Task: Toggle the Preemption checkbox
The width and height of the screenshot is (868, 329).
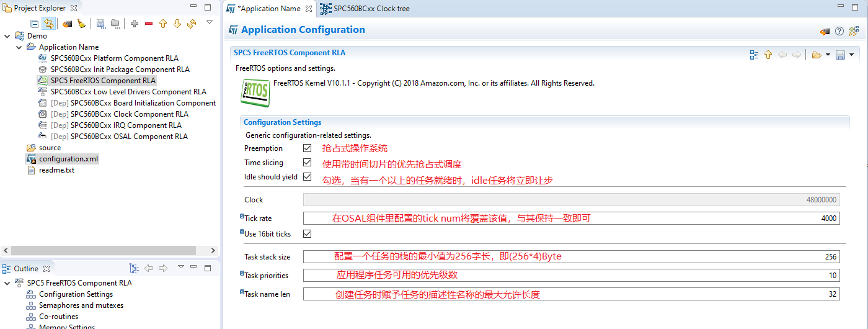Action: click(307, 148)
